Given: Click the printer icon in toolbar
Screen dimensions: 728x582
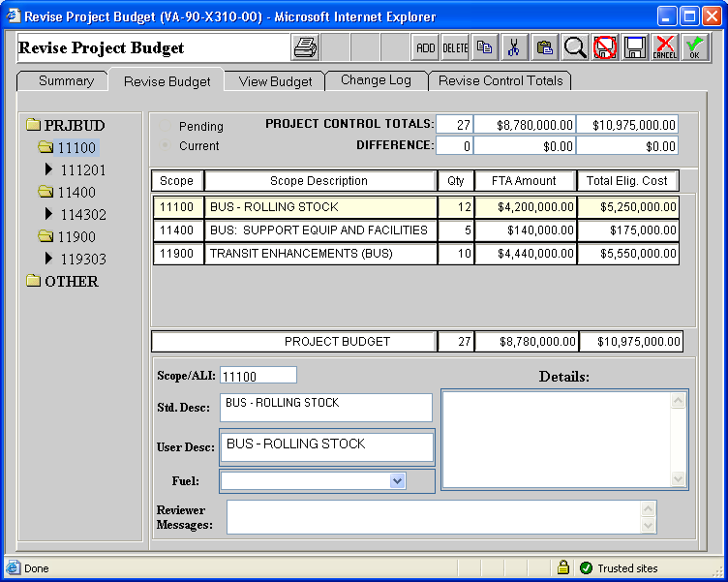Looking at the screenshot, I should 305,47.
